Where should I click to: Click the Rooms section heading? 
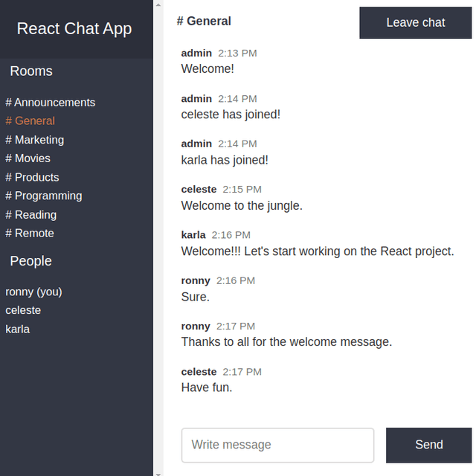coord(31,71)
